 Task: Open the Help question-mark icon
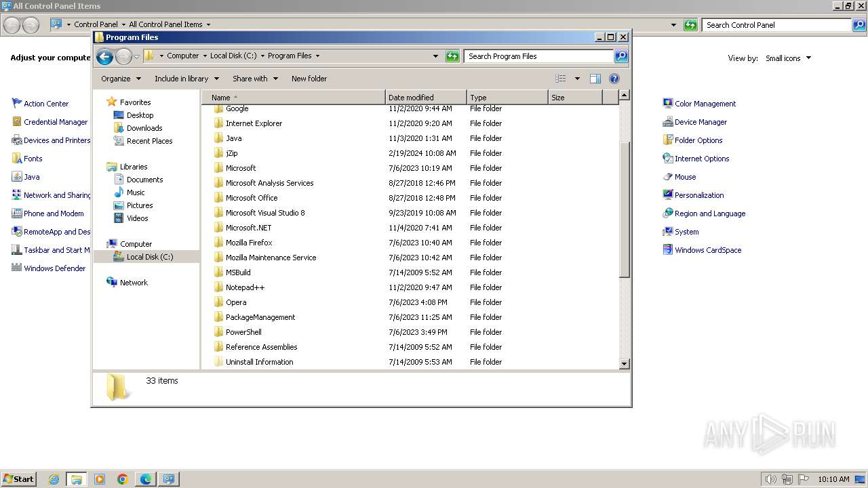614,79
